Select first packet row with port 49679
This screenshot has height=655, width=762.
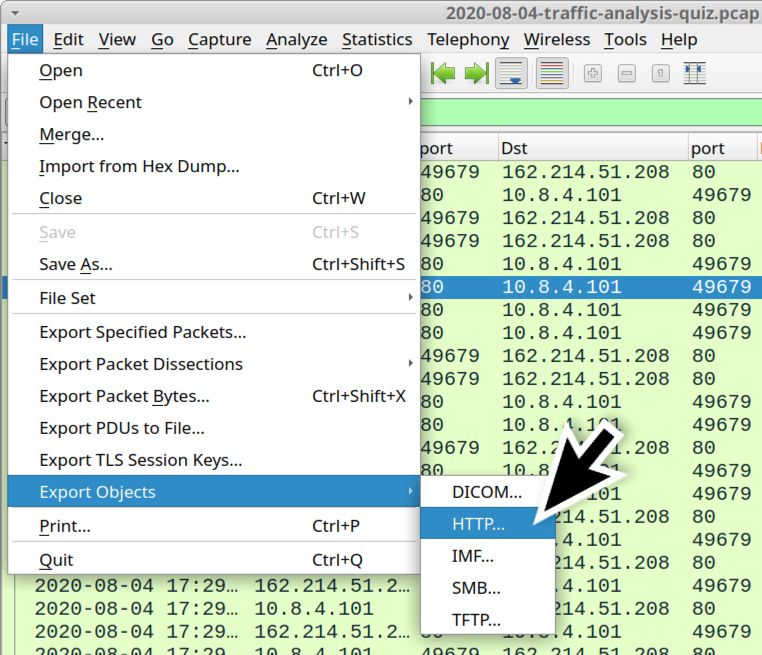coord(591,172)
